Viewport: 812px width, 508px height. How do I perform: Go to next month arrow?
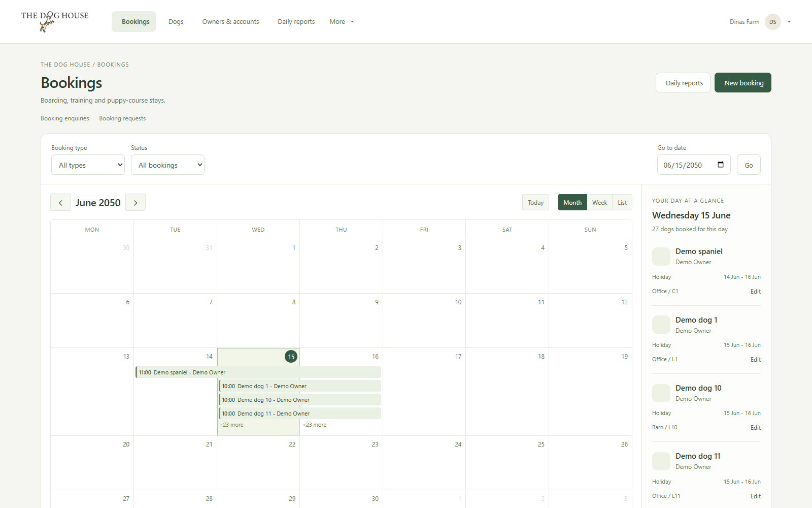coord(136,202)
